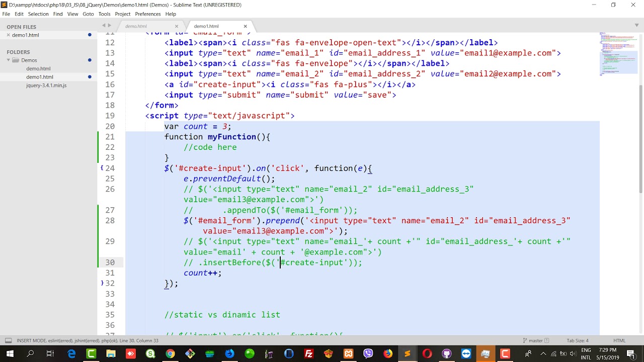The width and height of the screenshot is (644, 362).
Task: Open the Preferences menu
Action: [x=148, y=14]
